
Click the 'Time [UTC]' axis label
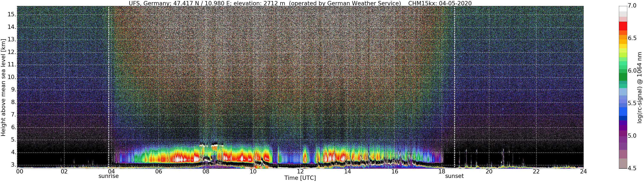(x=300, y=178)
